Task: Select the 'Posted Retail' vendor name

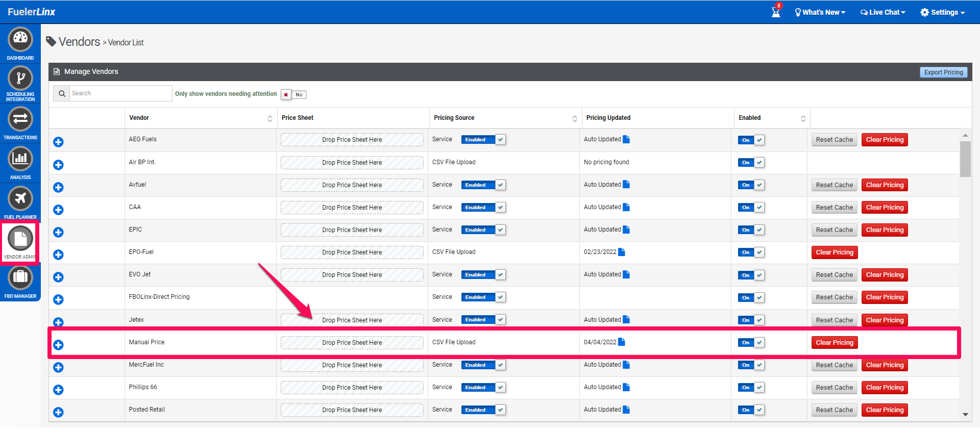Action: click(147, 410)
